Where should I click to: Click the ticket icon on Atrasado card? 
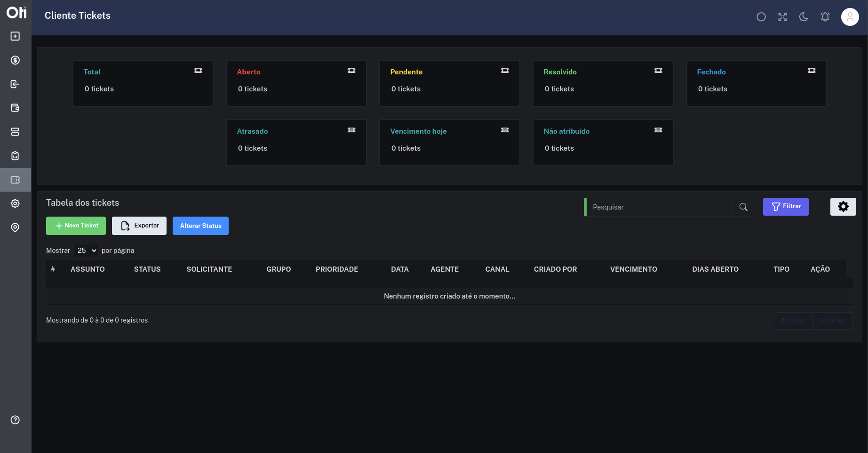(x=351, y=130)
